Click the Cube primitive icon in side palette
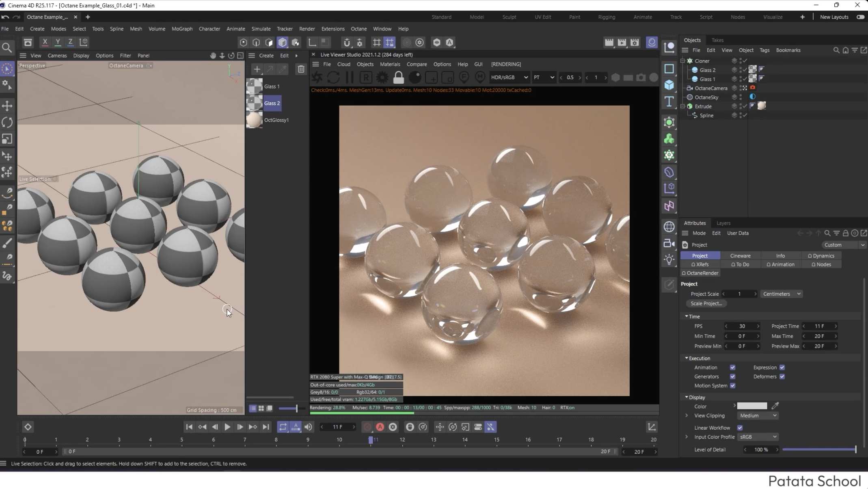The width and height of the screenshot is (868, 489). (x=669, y=85)
